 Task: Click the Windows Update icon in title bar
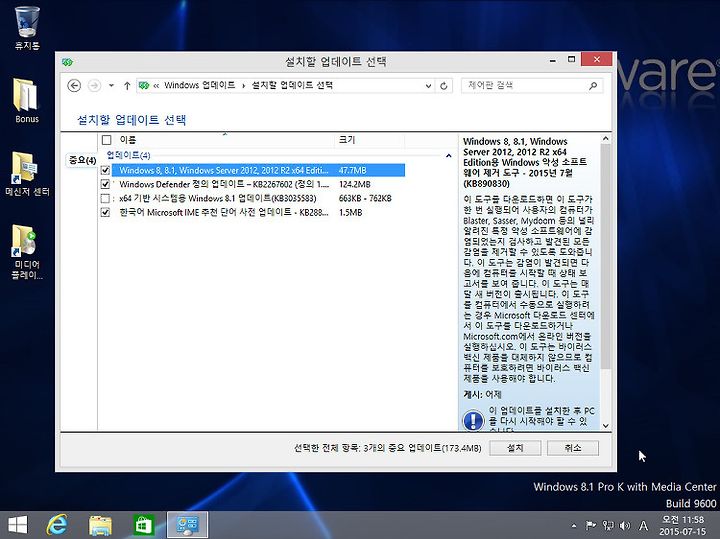click(x=68, y=62)
